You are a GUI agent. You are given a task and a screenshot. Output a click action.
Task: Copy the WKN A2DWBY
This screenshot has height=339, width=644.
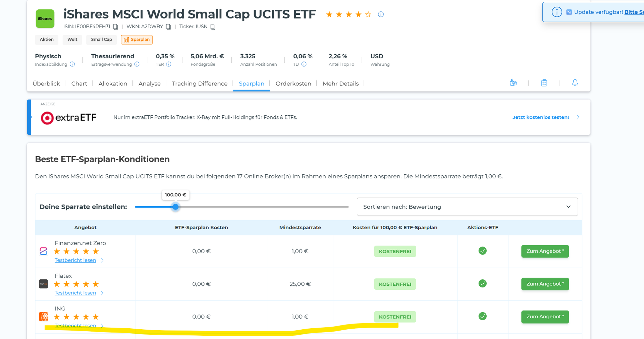[x=168, y=27]
